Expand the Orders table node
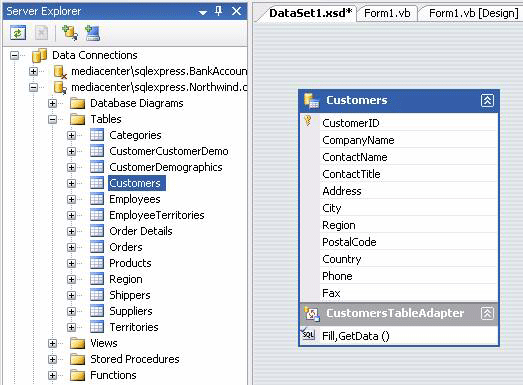This screenshot has width=523, height=385. (71, 247)
